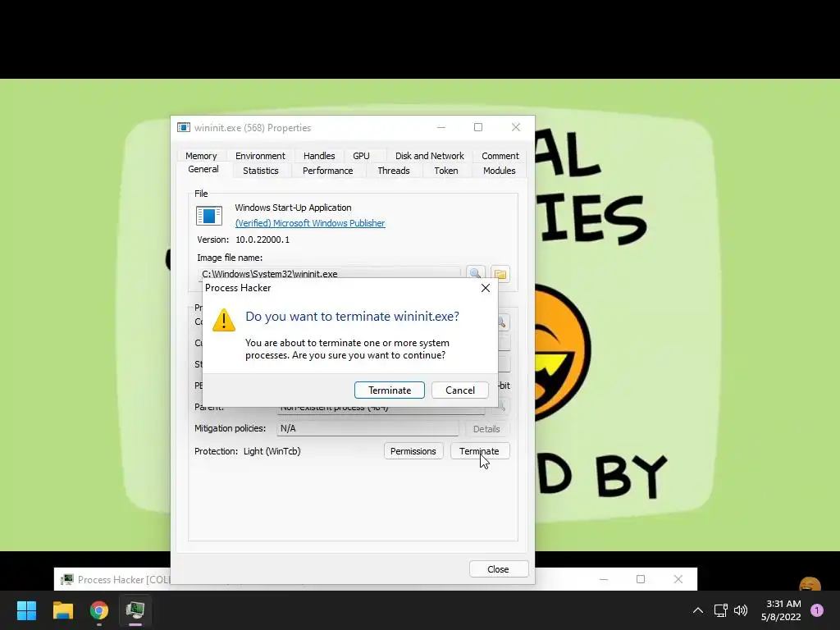Maximize the wininit.exe Properties window
Image resolution: width=840 pixels, height=630 pixels.
point(478,127)
